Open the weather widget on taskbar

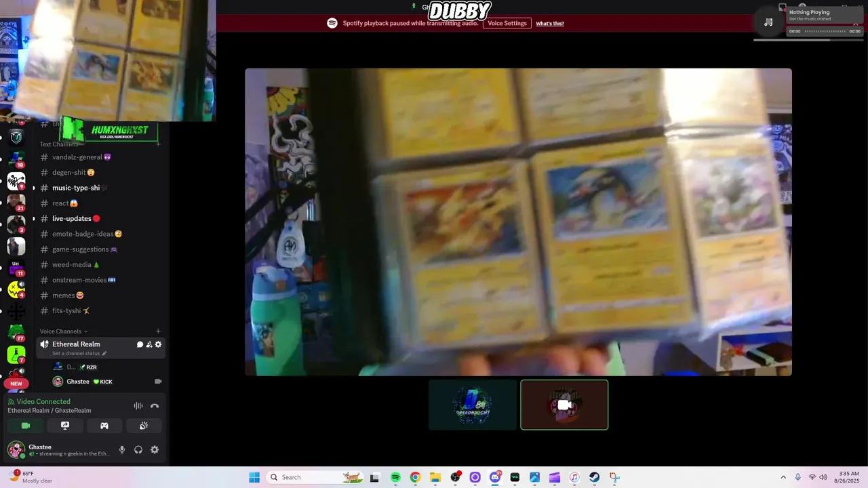pos(31,477)
